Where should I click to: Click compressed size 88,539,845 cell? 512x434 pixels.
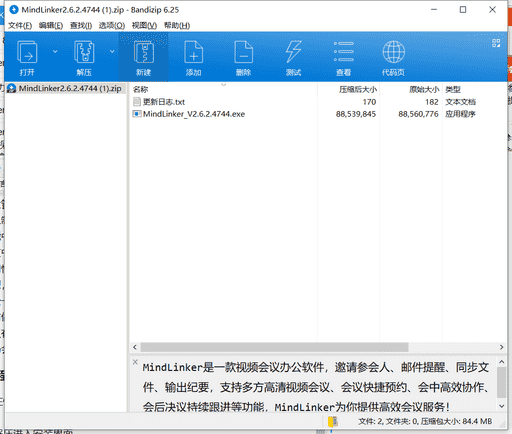point(356,114)
